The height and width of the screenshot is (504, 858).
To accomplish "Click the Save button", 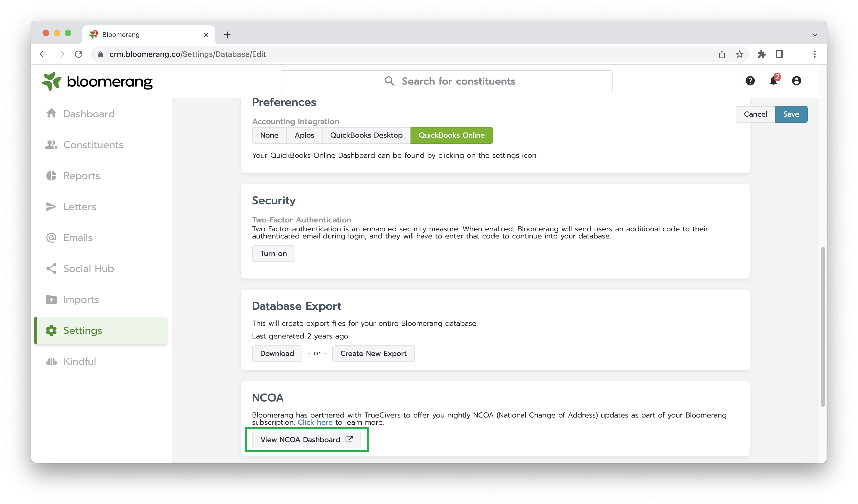I will [x=791, y=114].
